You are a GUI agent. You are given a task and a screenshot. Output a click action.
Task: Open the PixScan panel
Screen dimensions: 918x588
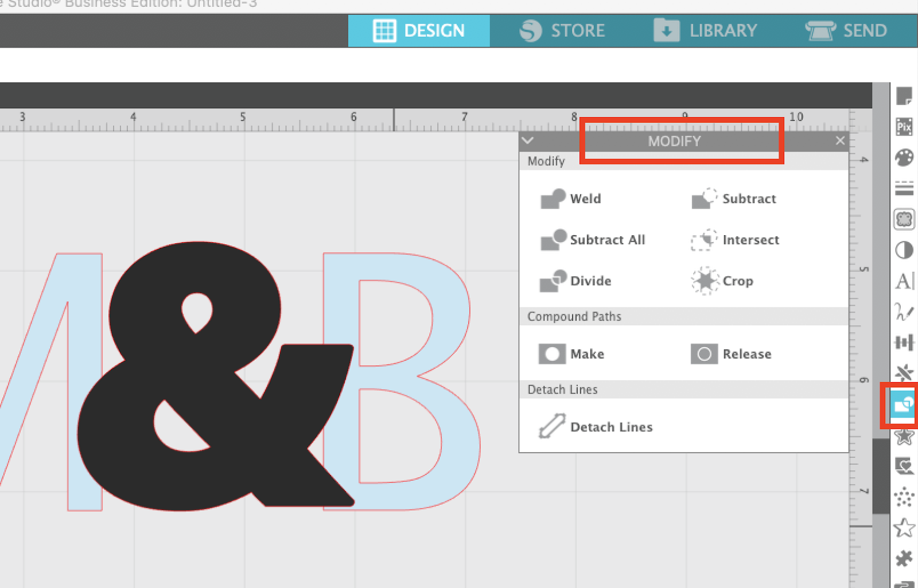coord(904,127)
